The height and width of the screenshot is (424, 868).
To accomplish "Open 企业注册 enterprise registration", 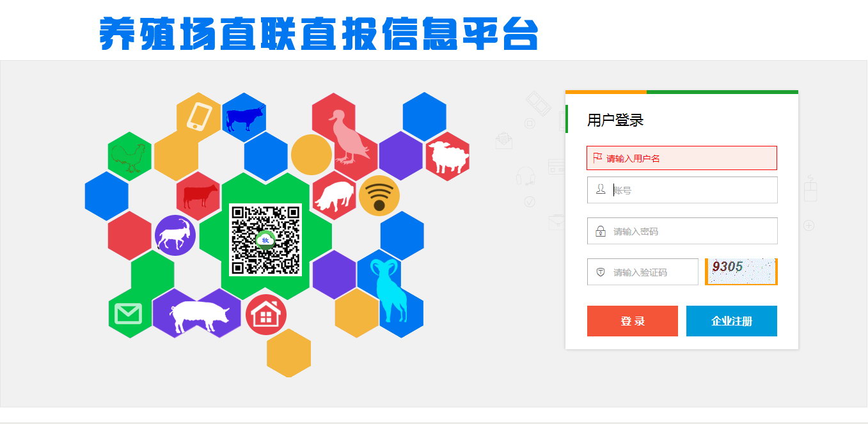I will [732, 321].
